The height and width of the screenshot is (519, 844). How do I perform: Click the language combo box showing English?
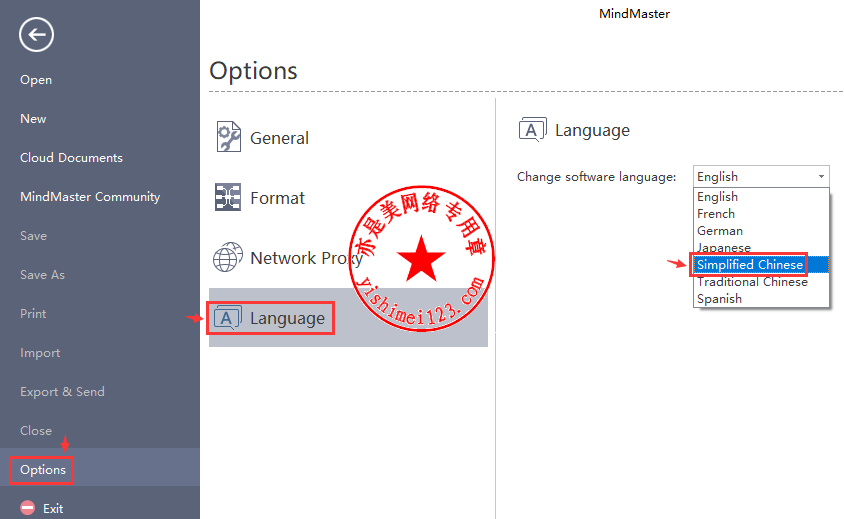(761, 177)
